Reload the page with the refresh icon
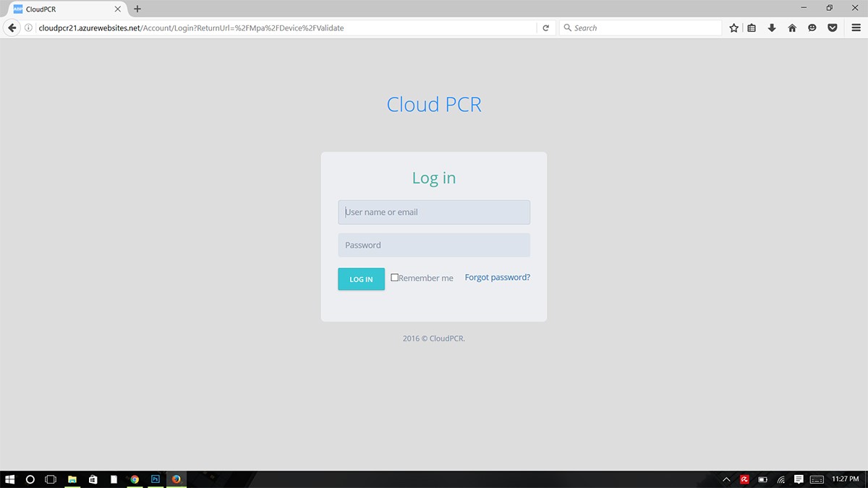 click(x=546, y=27)
